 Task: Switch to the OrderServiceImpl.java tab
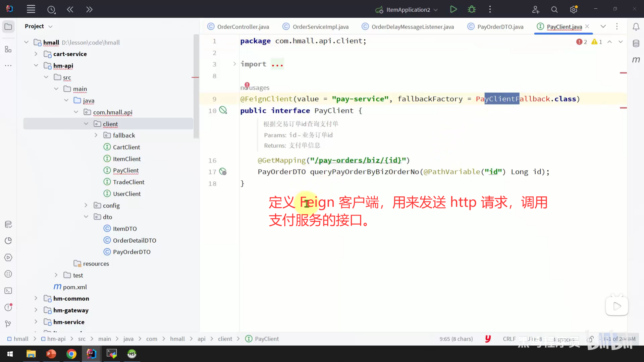(320, 27)
